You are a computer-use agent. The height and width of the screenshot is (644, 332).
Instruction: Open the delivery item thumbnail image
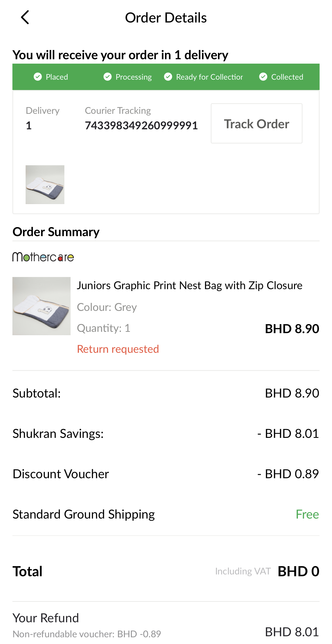45,185
